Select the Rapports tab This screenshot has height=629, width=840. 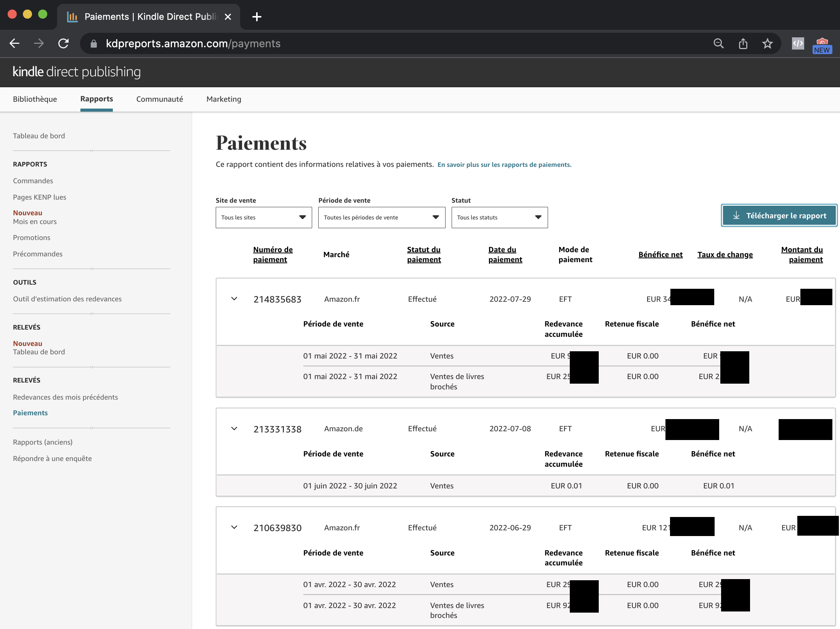pos(97,99)
